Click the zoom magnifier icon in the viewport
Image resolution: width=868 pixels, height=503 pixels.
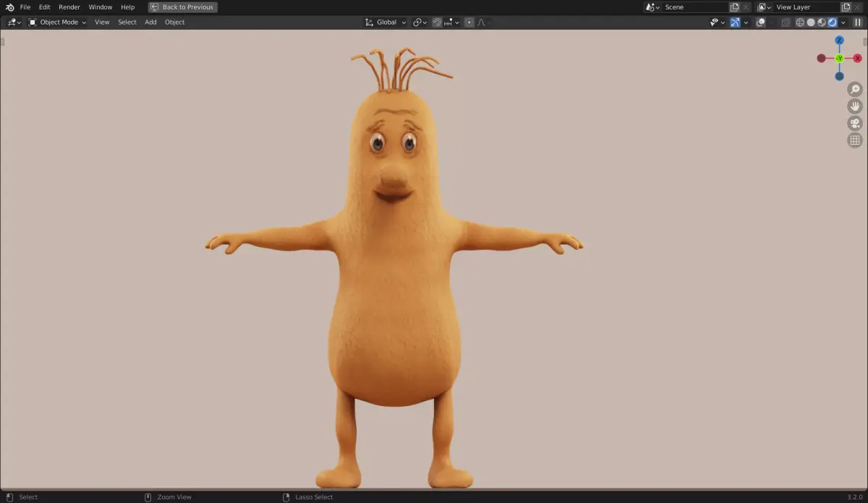point(855,88)
